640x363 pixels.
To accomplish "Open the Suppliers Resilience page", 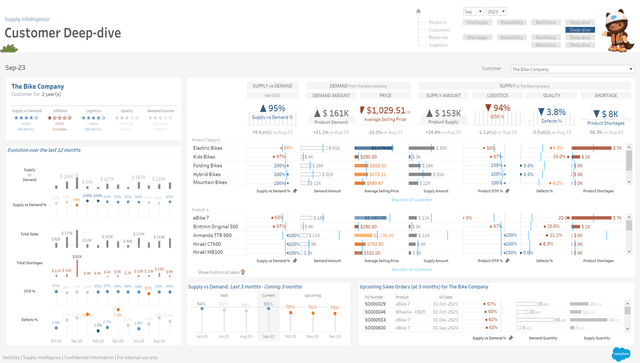I will click(546, 45).
